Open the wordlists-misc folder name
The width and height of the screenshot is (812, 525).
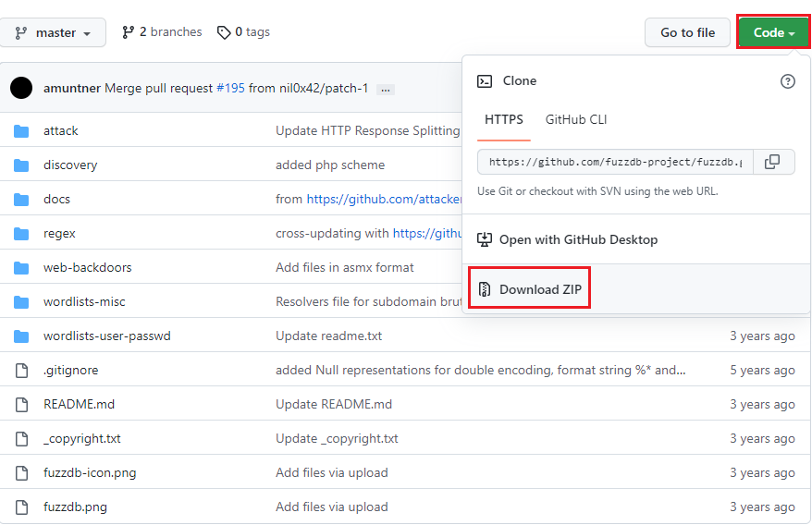84,301
